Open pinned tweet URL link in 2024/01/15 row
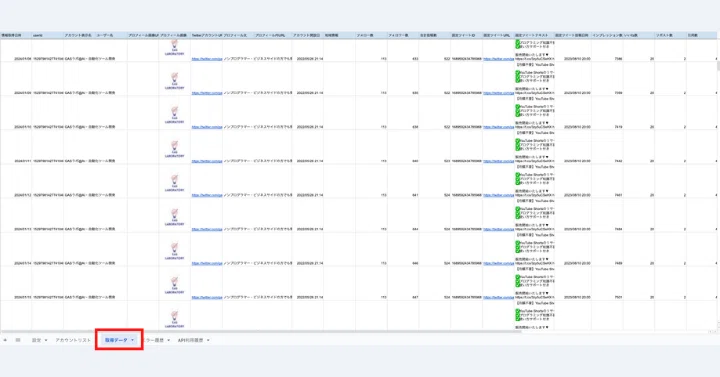The width and height of the screenshot is (720, 377). (x=499, y=297)
